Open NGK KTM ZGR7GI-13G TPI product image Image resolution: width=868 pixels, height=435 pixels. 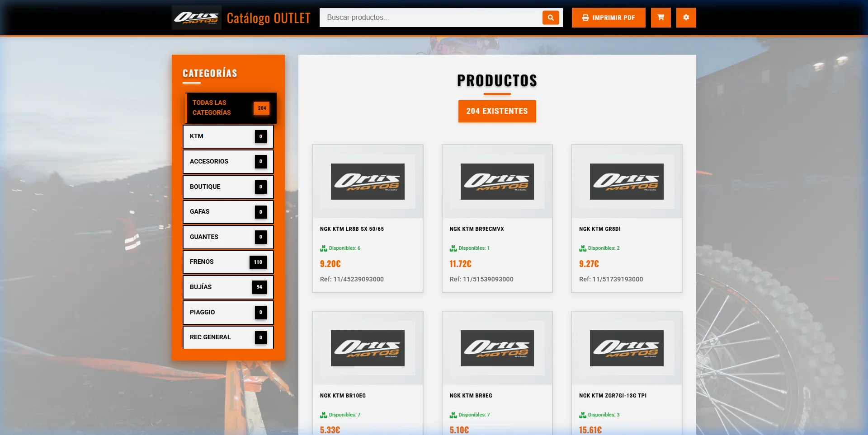(627, 348)
